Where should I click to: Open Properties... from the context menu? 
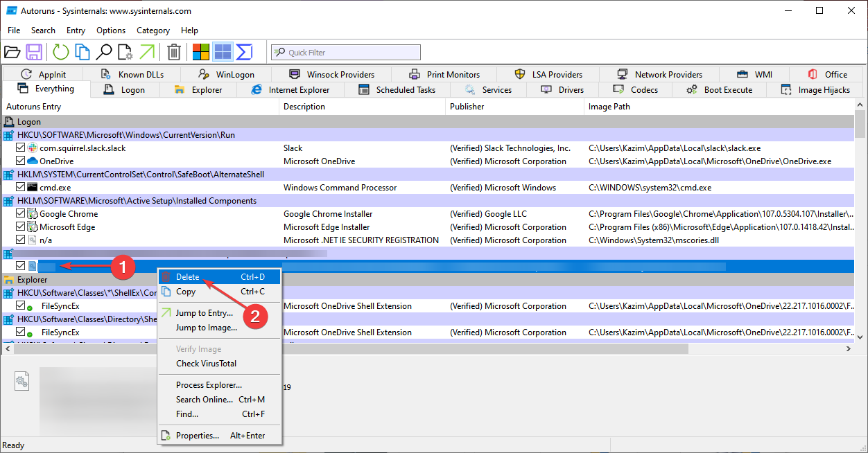(219, 436)
